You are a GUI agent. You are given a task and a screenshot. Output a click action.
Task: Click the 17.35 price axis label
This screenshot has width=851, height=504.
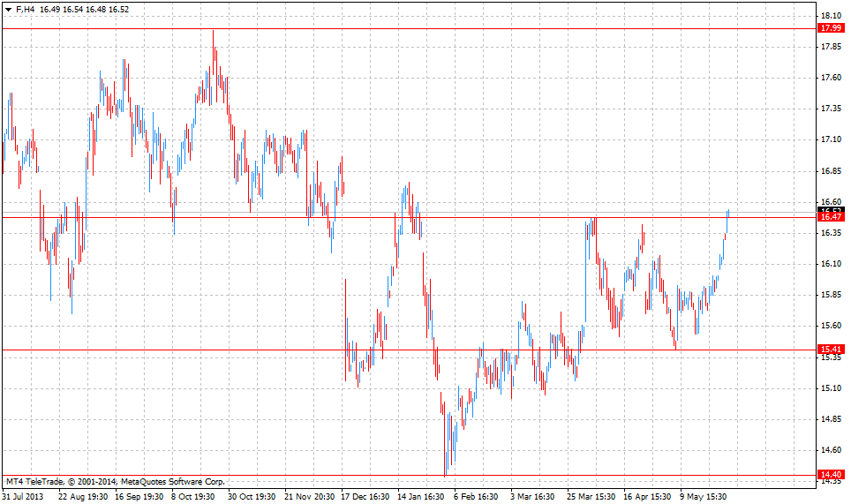pos(832,109)
